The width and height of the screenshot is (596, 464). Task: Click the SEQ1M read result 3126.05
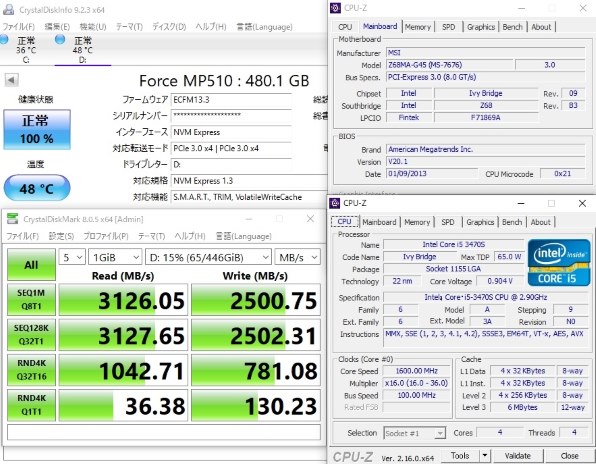point(123,300)
